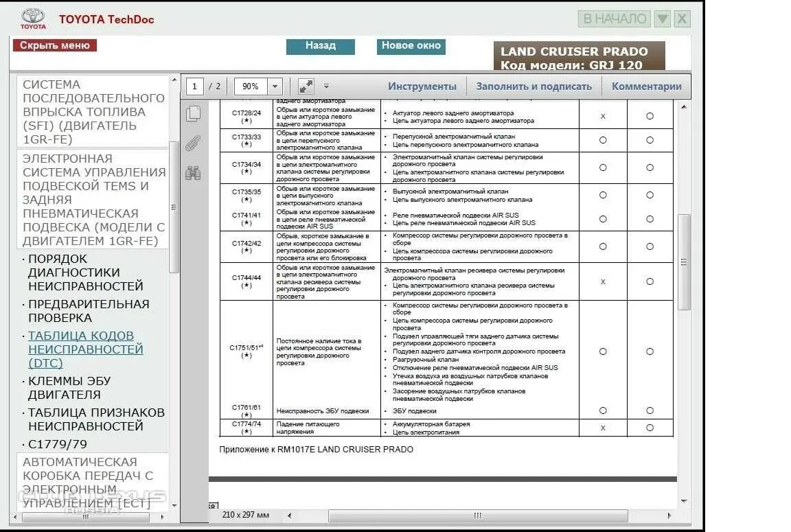Open ПРЕДВАРИТЕЛЬНАЯ ПРОВЕРКА item
The height and width of the screenshot is (532, 791).
point(89,311)
